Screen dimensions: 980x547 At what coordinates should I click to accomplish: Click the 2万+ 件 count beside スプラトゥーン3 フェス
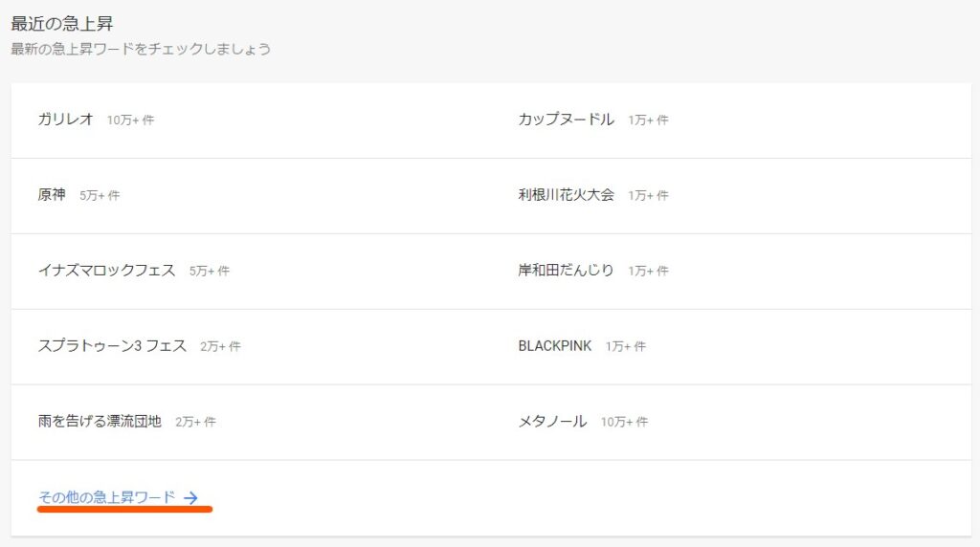click(221, 346)
